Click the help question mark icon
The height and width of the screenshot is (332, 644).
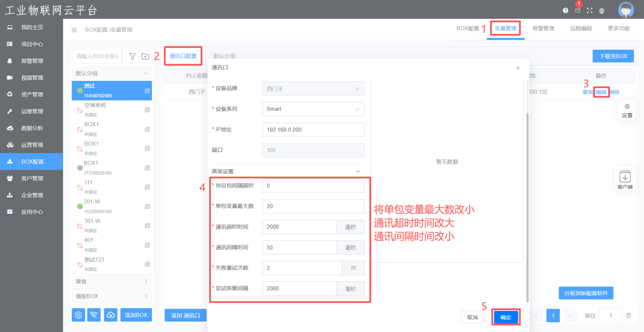[x=566, y=10]
